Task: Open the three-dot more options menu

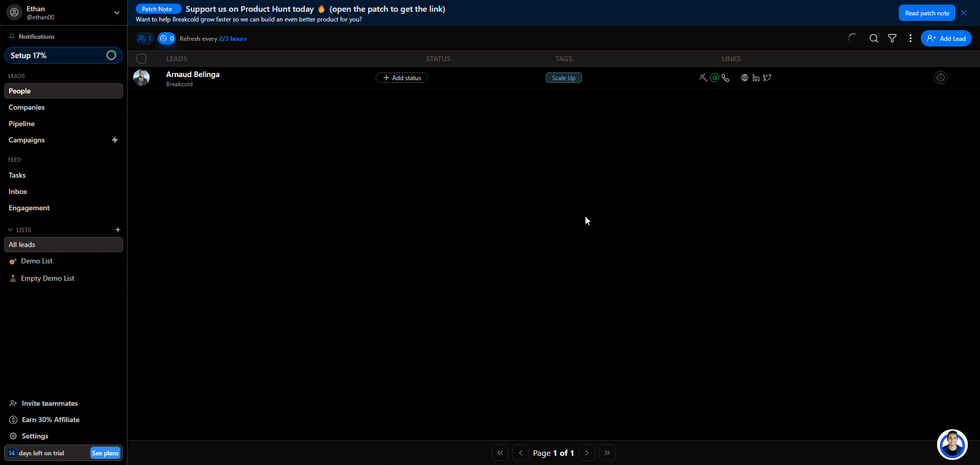Action: click(911, 38)
